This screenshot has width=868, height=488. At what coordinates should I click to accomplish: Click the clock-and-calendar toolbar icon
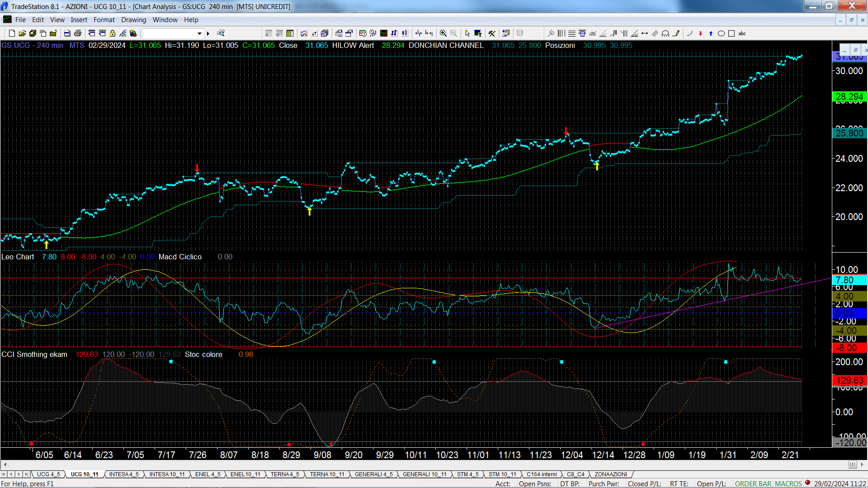coord(363,33)
